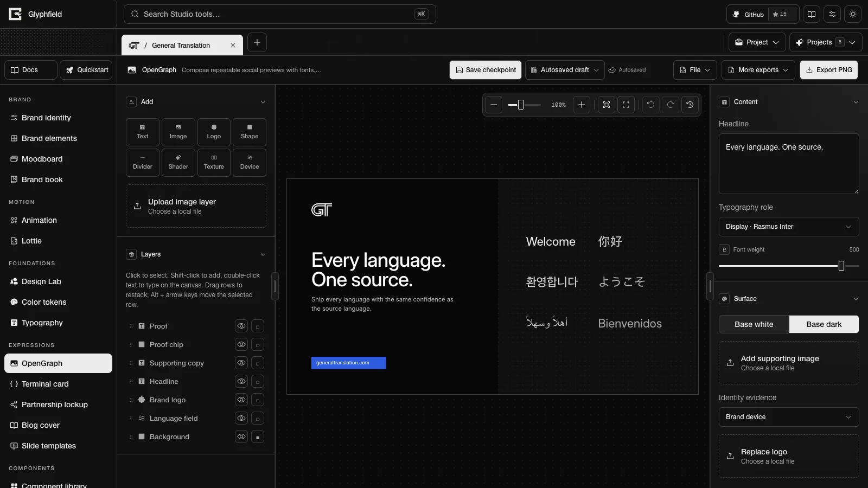Open Brand identity in sidebar
Image resolution: width=868 pixels, height=488 pixels.
(x=58, y=118)
